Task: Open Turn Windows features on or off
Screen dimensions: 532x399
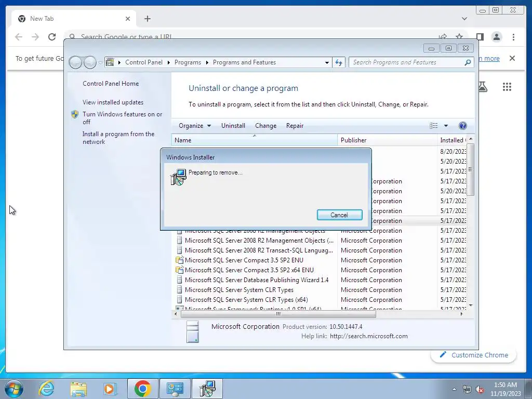Action: tap(122, 118)
